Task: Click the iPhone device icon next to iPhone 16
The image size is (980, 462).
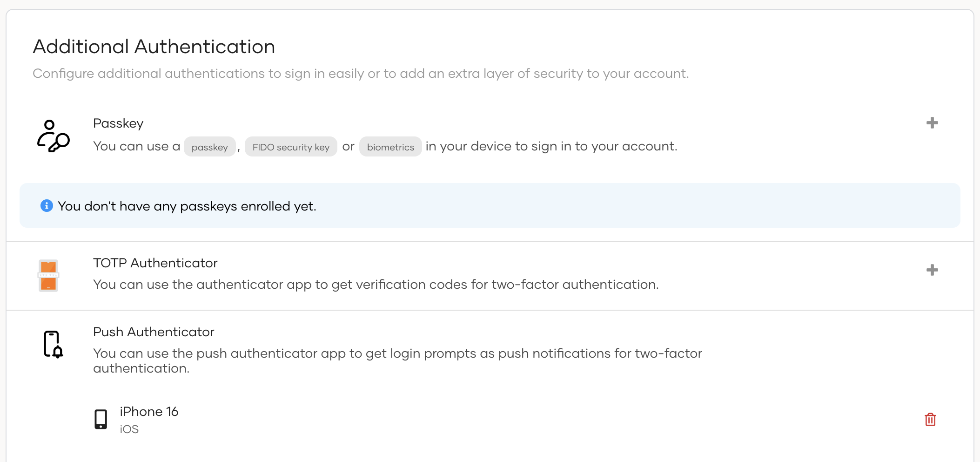Action: [x=101, y=418]
